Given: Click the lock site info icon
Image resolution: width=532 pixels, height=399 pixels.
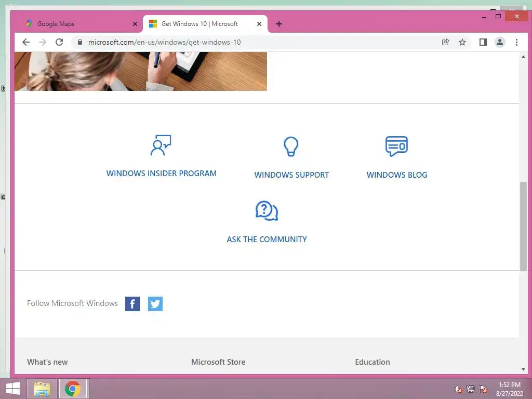Looking at the screenshot, I should pyautogui.click(x=80, y=42).
